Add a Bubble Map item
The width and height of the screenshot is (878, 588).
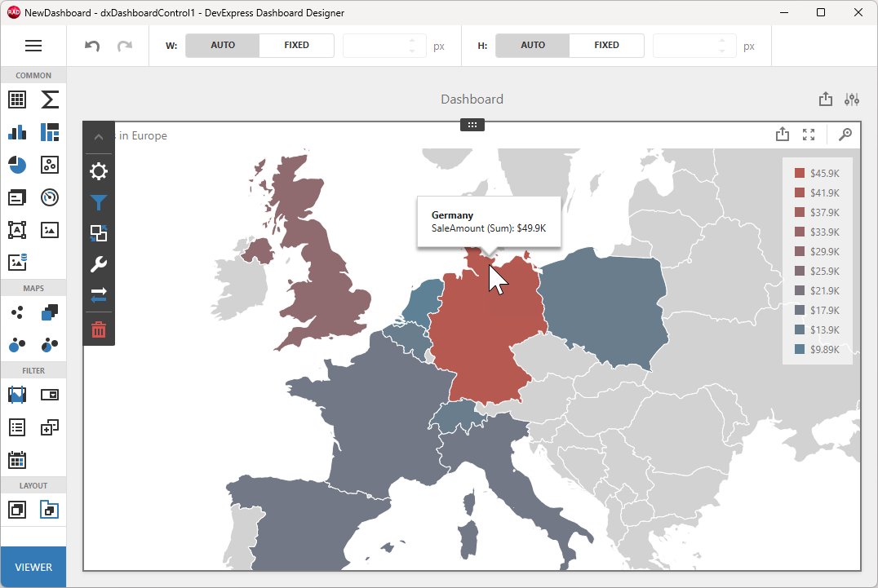17,345
